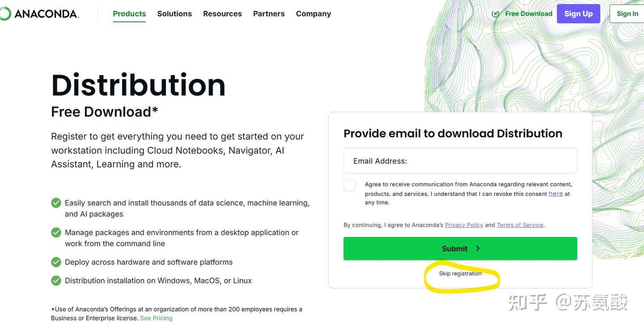
Task: Click the green checkmark beside Distribution installation
Action: click(x=56, y=281)
